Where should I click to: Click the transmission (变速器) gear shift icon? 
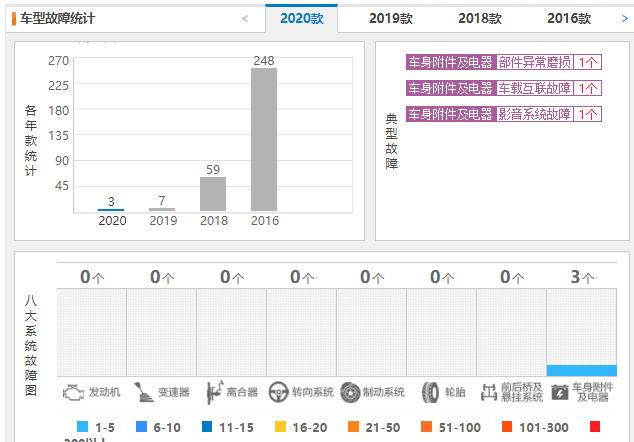[x=143, y=392]
